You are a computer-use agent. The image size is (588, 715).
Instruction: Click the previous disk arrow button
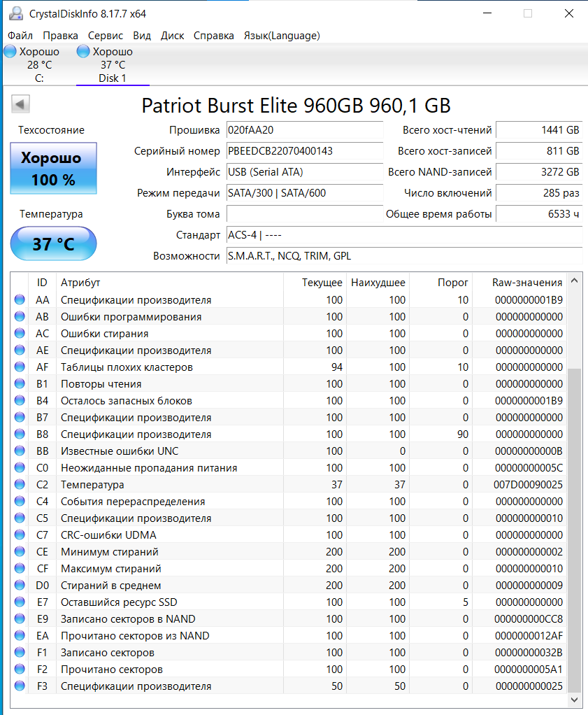click(x=20, y=104)
